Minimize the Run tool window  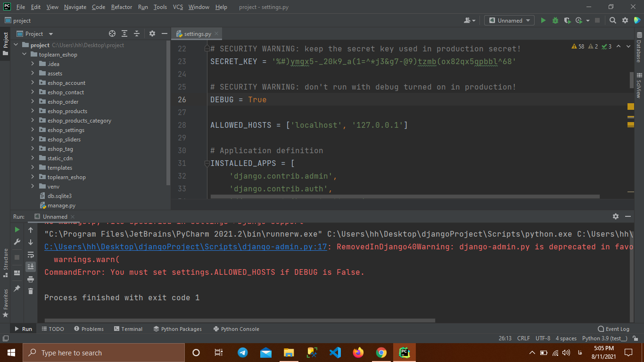coord(628,216)
